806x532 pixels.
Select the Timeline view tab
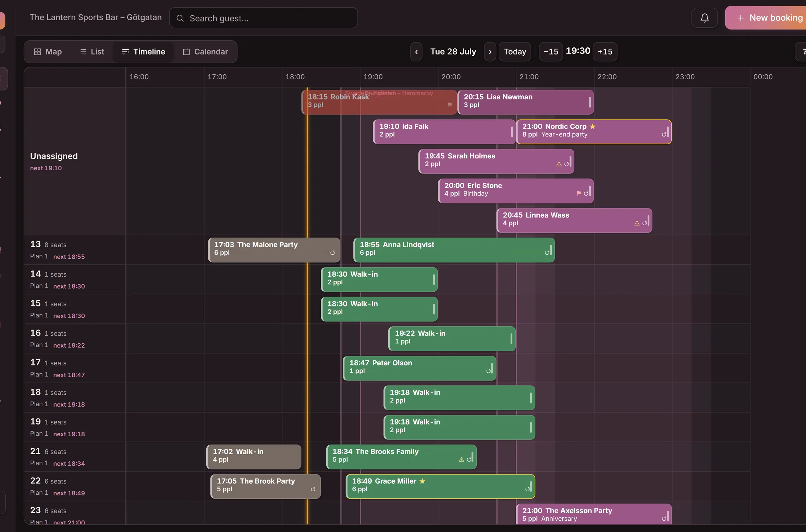(x=143, y=52)
